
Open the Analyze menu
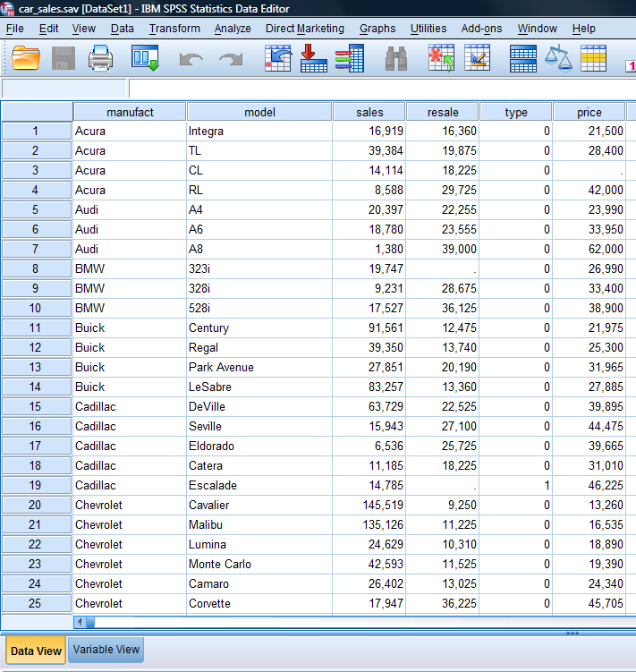point(233,29)
